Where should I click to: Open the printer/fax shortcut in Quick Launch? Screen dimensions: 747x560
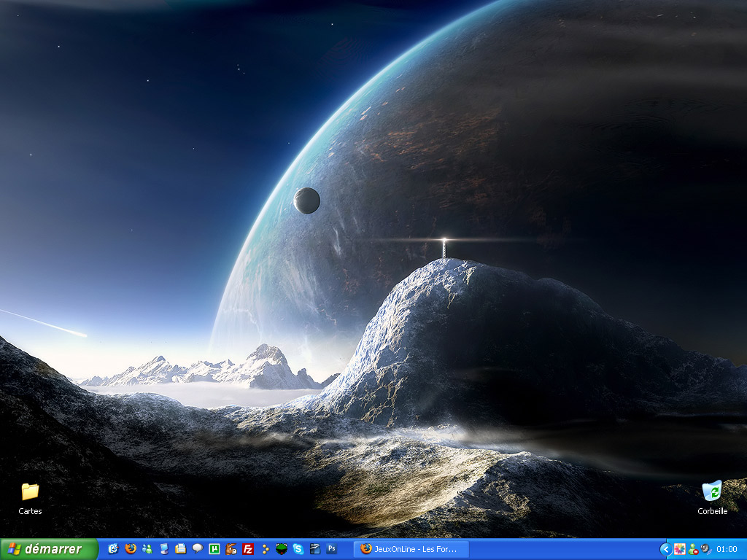click(181, 549)
